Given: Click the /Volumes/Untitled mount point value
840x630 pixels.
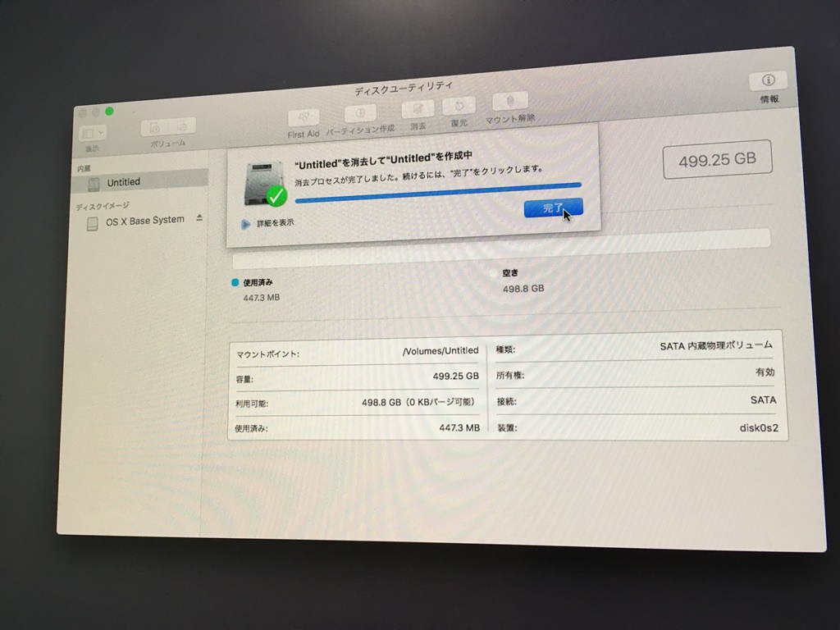Looking at the screenshot, I should click(441, 351).
